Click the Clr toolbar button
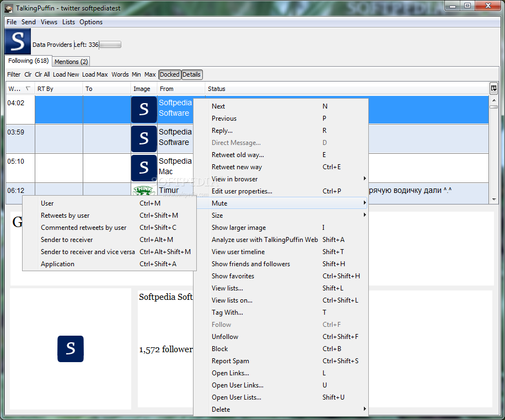The height and width of the screenshot is (420, 505). coord(28,74)
